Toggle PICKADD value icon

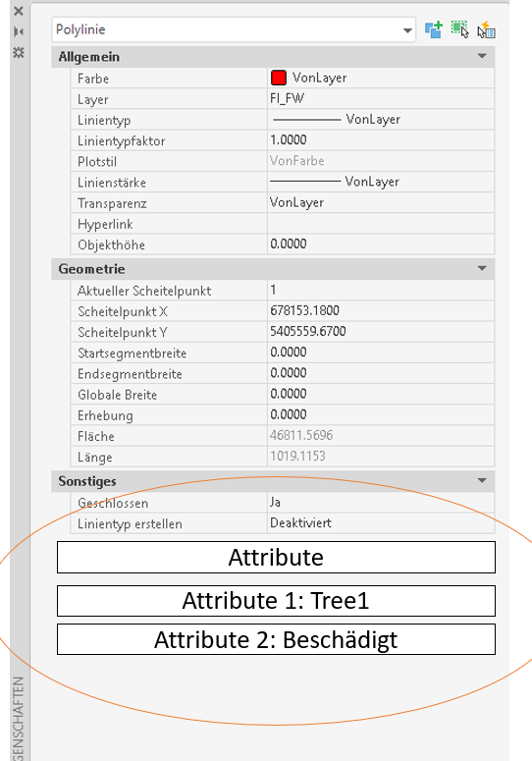pyautogui.click(x=433, y=30)
